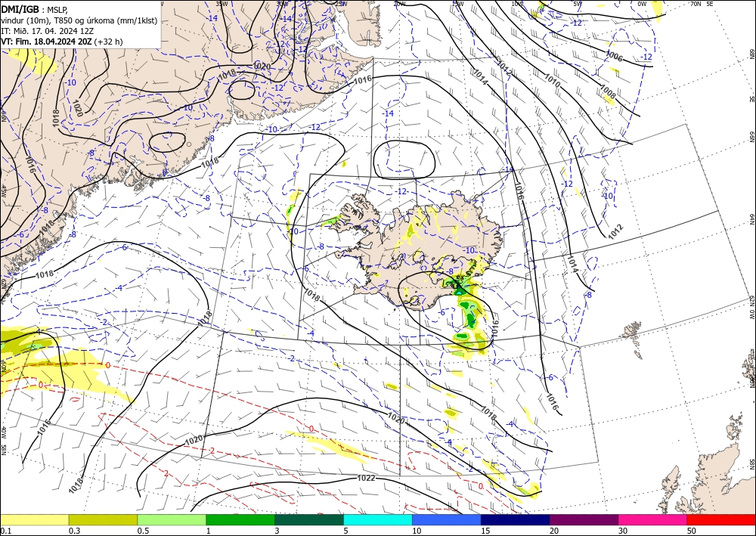This screenshot has width=756, height=536.
Task: Pick the dark green 3–5 legend segment
Action: pos(309,519)
